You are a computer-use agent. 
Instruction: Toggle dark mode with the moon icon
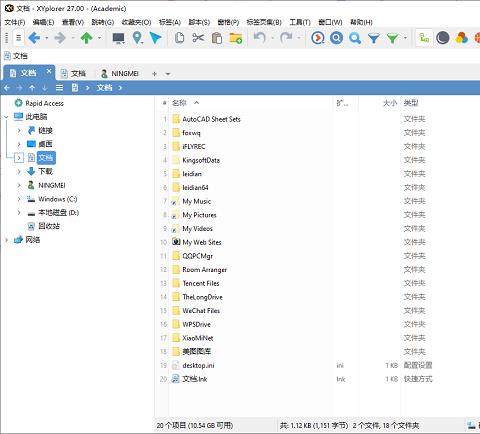pyautogui.click(x=443, y=38)
